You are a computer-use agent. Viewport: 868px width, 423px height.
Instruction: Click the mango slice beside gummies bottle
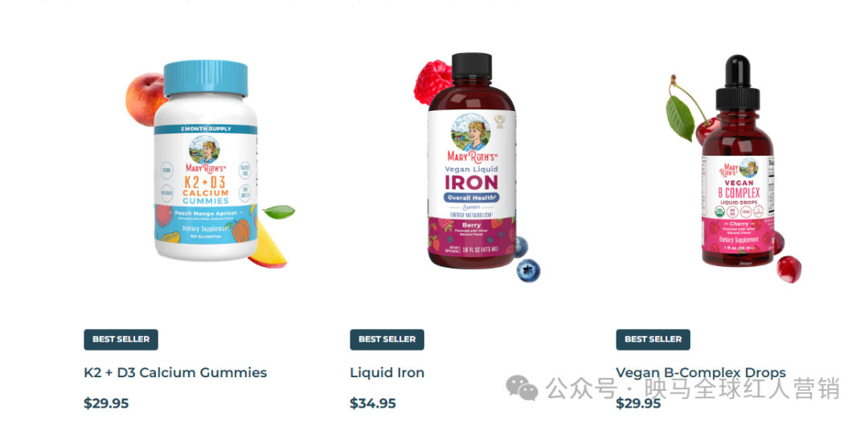267,243
